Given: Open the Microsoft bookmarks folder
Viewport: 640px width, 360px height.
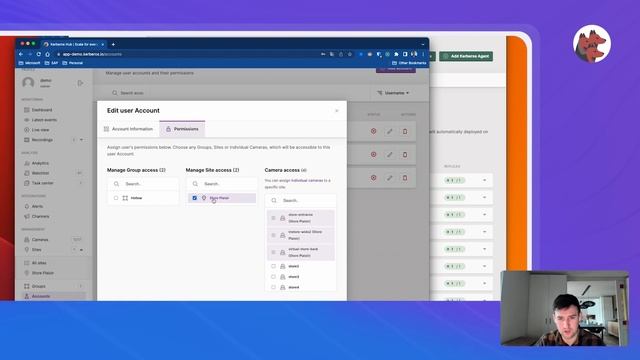Looking at the screenshot, I should coord(31,63).
